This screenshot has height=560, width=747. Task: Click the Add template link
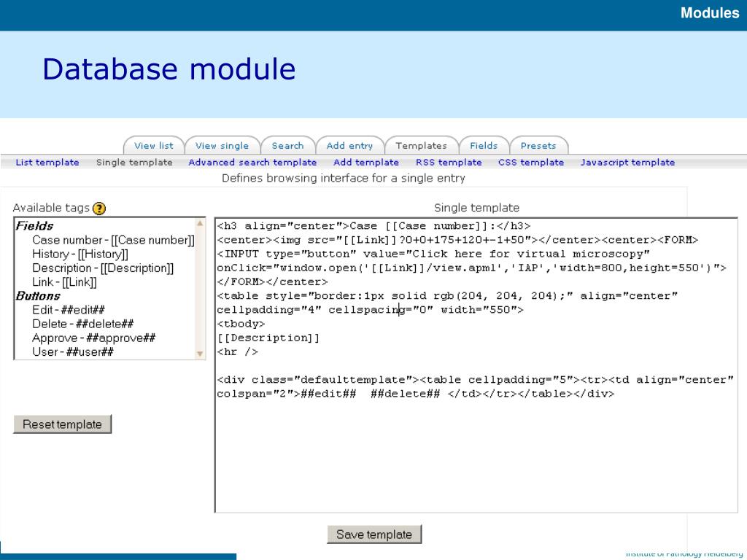(x=366, y=163)
